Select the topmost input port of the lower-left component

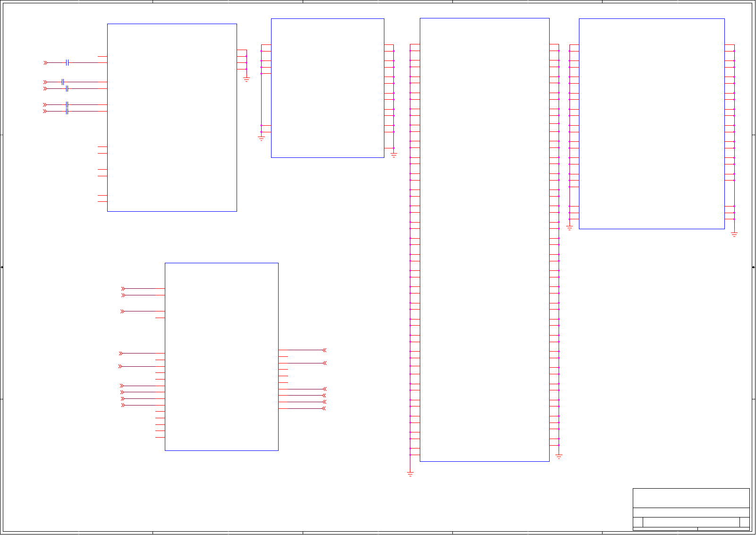click(123, 288)
